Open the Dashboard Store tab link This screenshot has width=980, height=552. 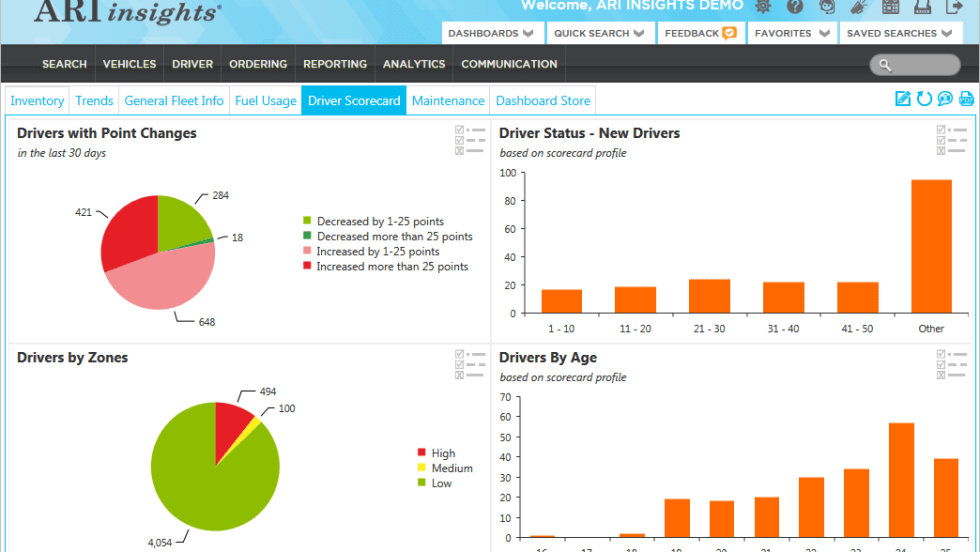543,101
